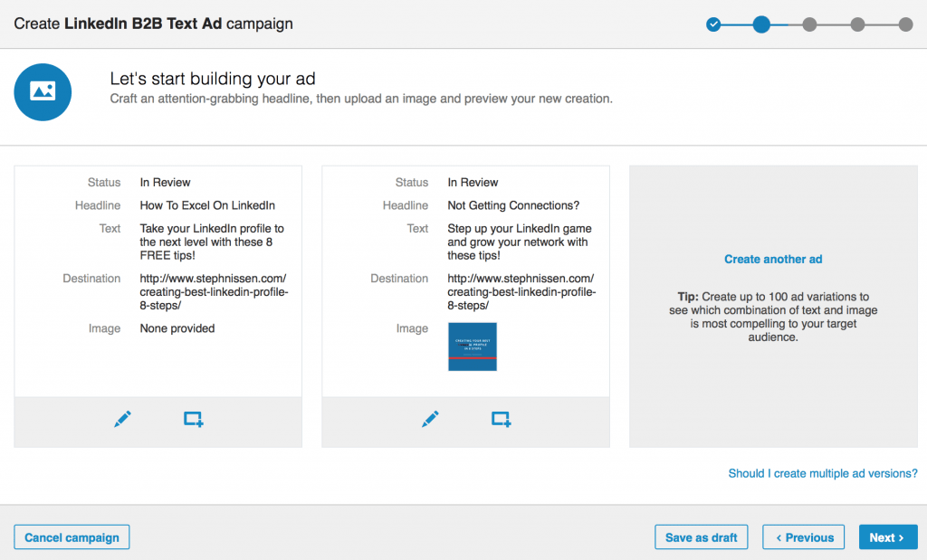Duplicate the "Not Getting Connections?" ad

(x=501, y=419)
